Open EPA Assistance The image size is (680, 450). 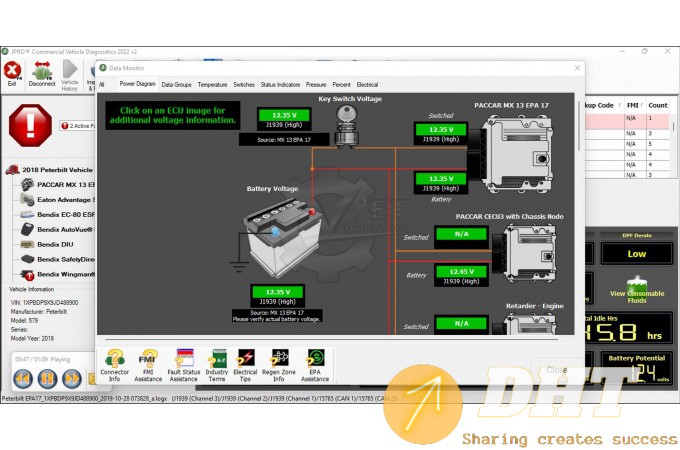coord(315,365)
